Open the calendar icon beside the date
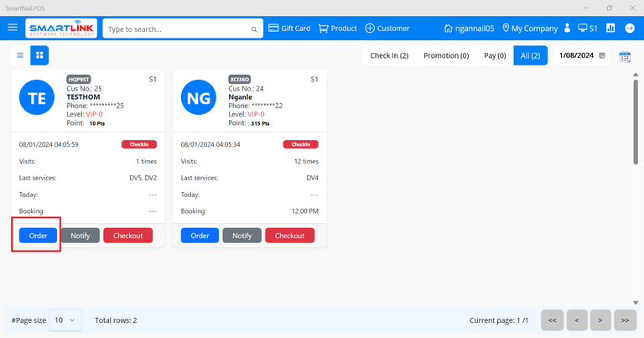The height and width of the screenshot is (338, 644). 625,56
